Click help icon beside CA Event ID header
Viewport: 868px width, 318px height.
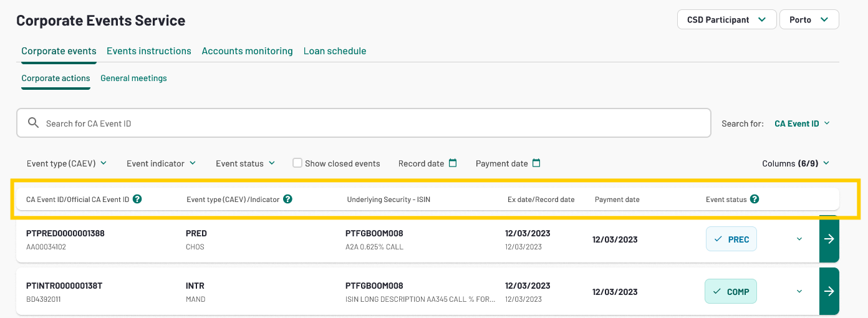point(137,200)
